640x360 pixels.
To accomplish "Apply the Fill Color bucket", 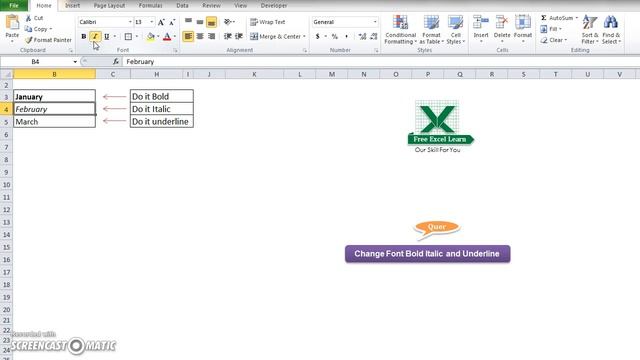I will click(151, 36).
